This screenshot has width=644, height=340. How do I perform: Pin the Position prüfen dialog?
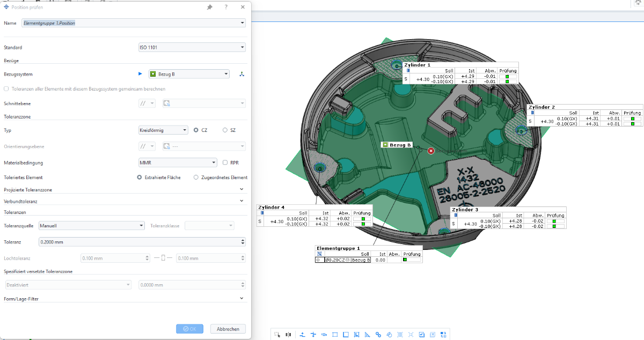tap(209, 8)
